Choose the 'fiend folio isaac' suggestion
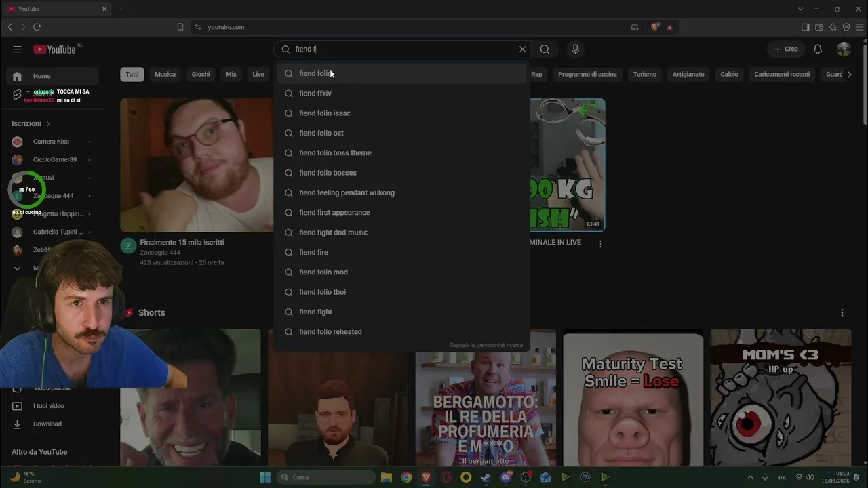 pos(401,113)
